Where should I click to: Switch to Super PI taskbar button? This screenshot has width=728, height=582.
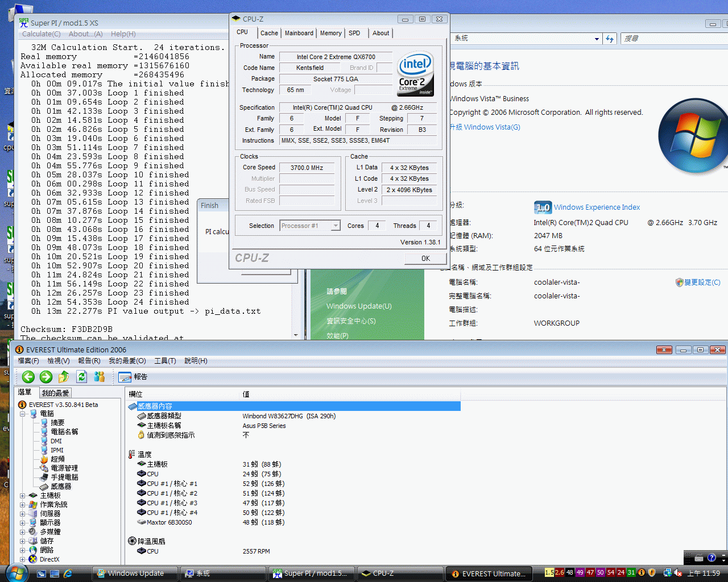tap(311, 573)
